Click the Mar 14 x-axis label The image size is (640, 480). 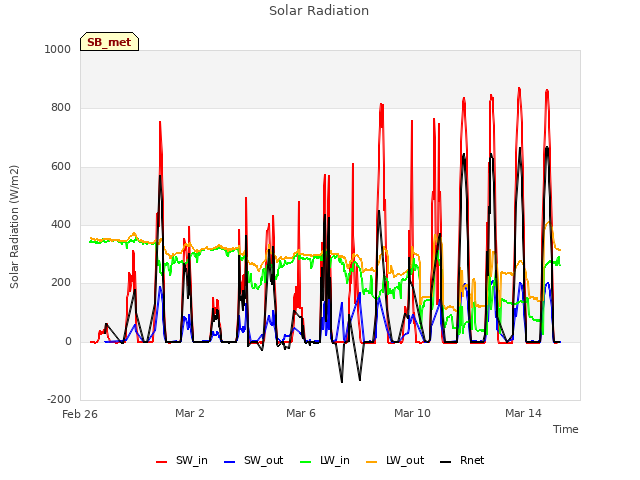pyautogui.click(x=523, y=413)
